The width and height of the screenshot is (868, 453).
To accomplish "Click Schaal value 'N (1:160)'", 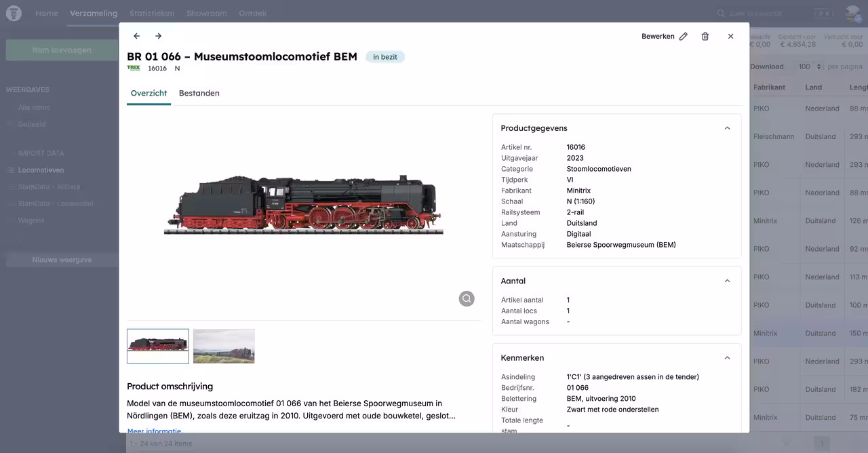I will (x=581, y=201).
